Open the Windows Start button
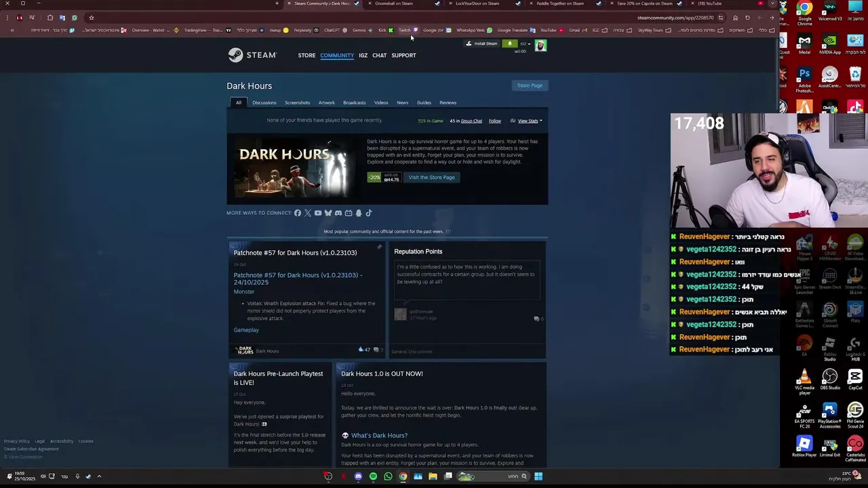 coord(538,476)
